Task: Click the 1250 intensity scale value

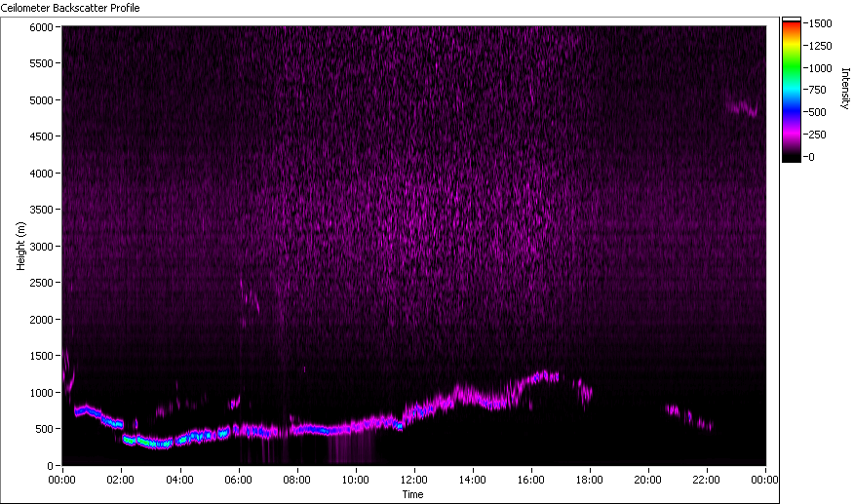Action: (x=821, y=46)
